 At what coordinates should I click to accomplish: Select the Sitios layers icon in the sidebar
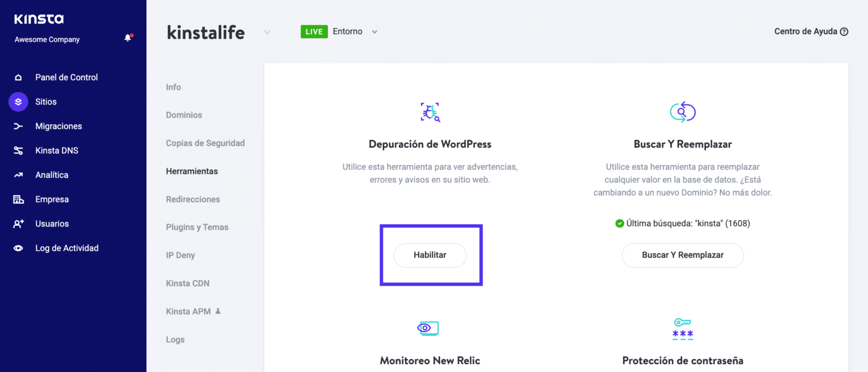tap(18, 102)
